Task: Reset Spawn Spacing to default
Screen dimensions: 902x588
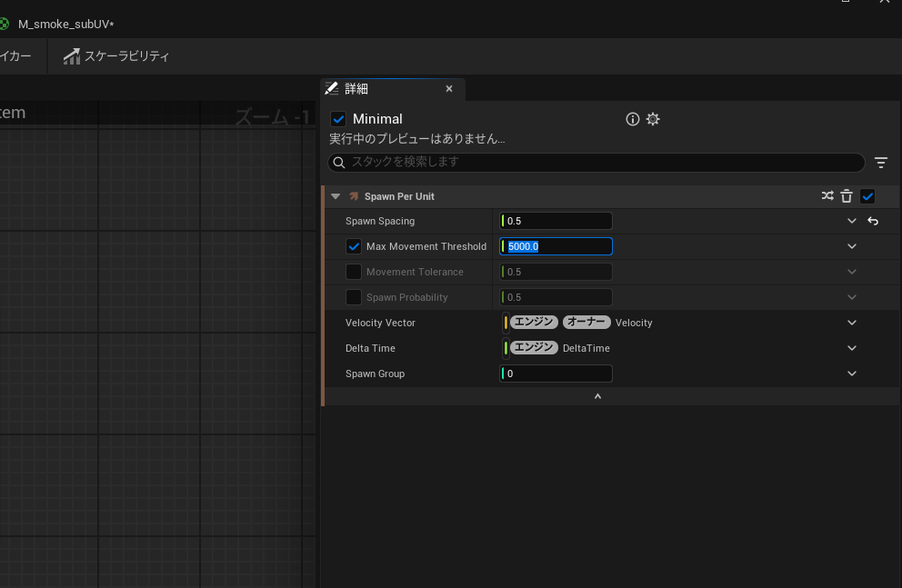Action: pyautogui.click(x=873, y=221)
